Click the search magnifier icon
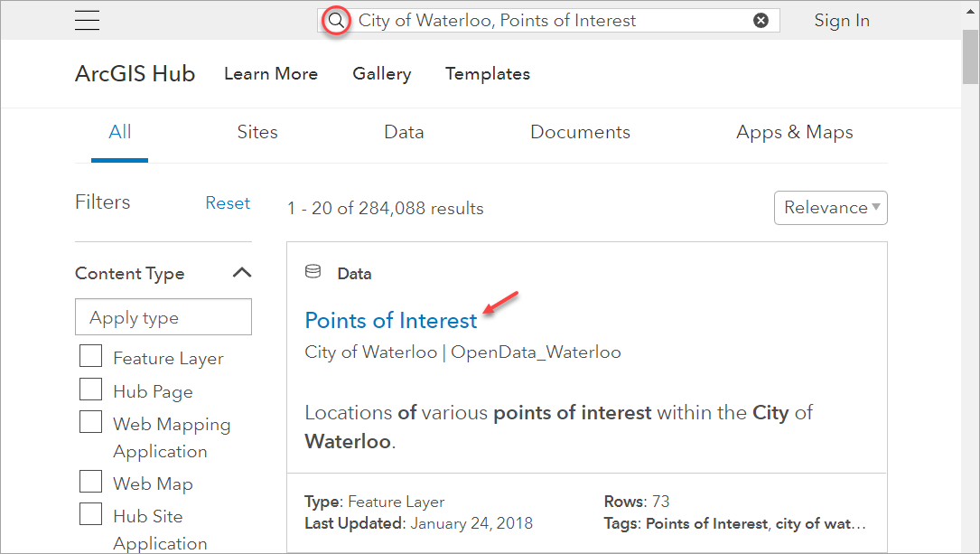The height and width of the screenshot is (554, 980). point(336,21)
